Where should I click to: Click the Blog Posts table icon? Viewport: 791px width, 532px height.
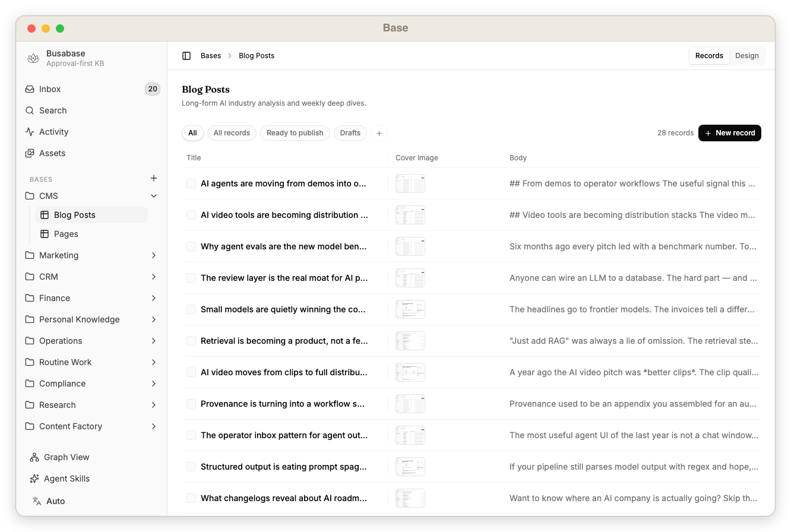(x=45, y=215)
